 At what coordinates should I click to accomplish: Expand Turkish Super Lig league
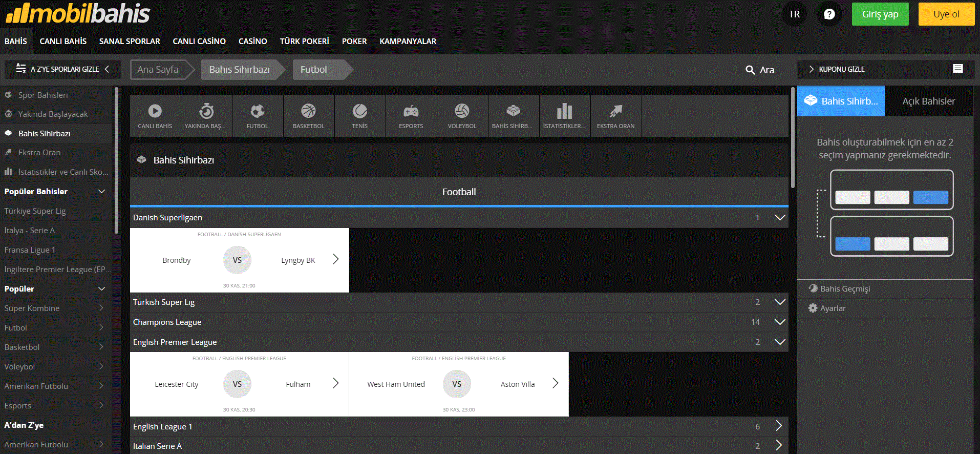point(459,302)
